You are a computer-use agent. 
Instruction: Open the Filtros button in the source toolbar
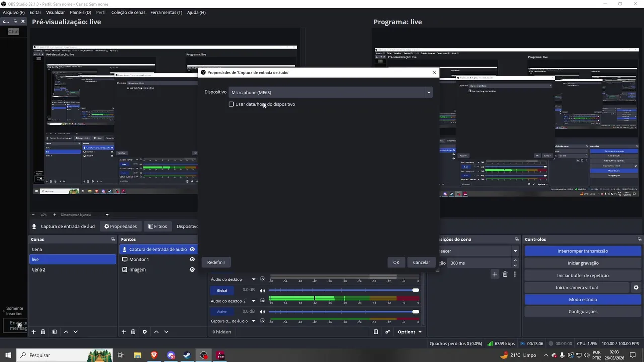pos(157,226)
